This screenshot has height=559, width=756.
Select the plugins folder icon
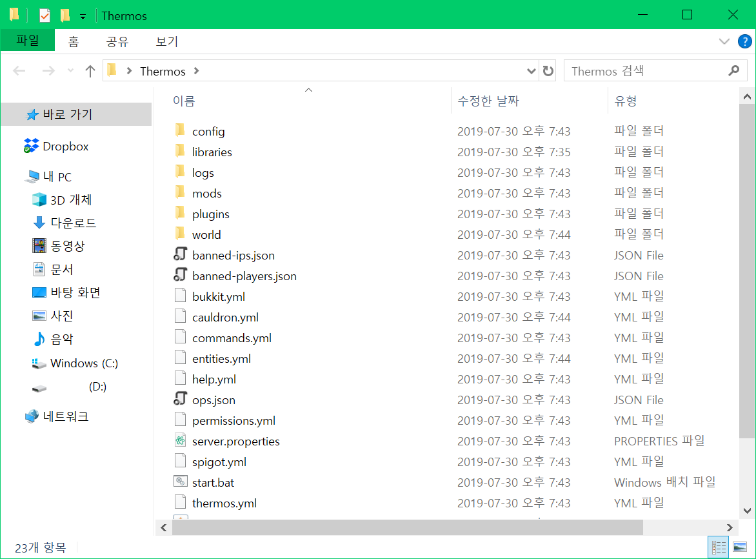point(180,213)
